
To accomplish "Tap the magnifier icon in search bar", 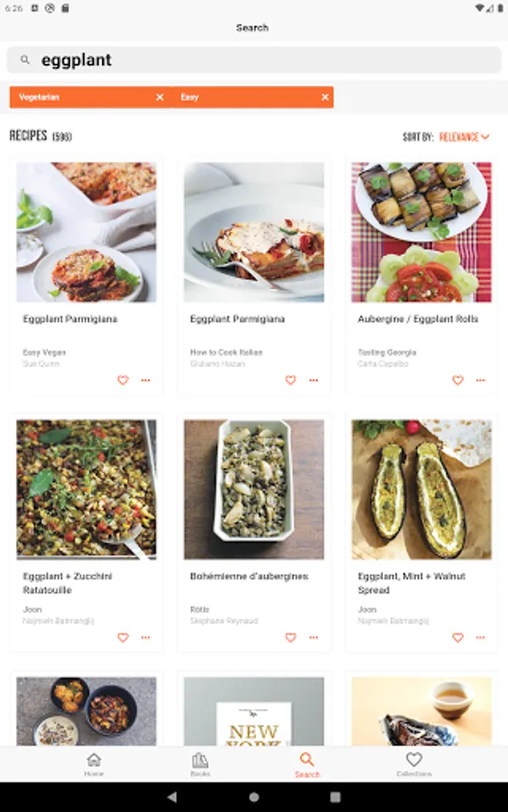I will (x=25, y=60).
